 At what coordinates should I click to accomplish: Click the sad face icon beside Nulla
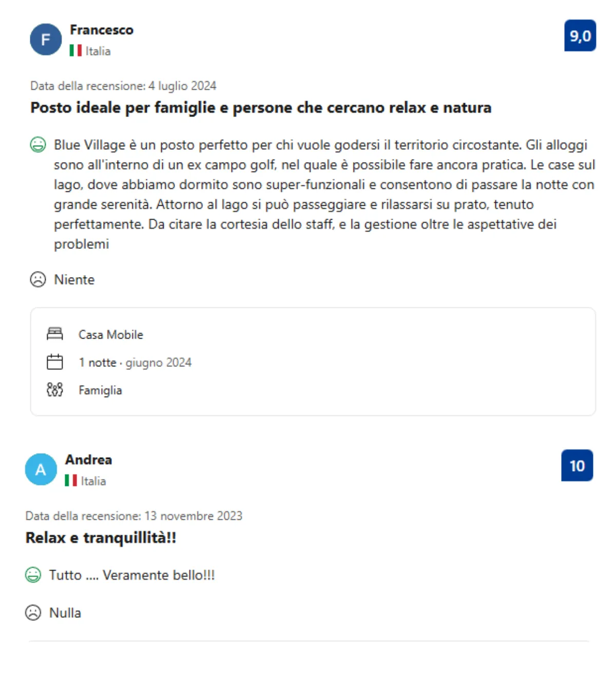[x=33, y=613]
